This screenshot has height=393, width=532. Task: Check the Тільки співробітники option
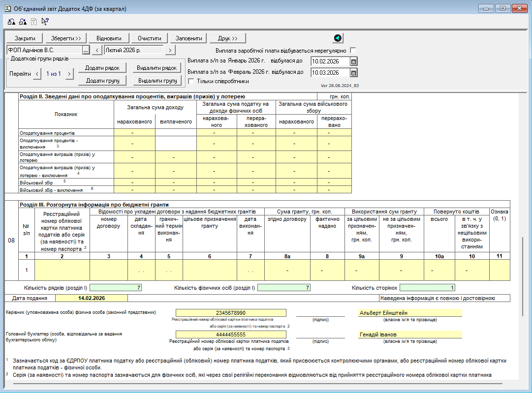click(191, 81)
